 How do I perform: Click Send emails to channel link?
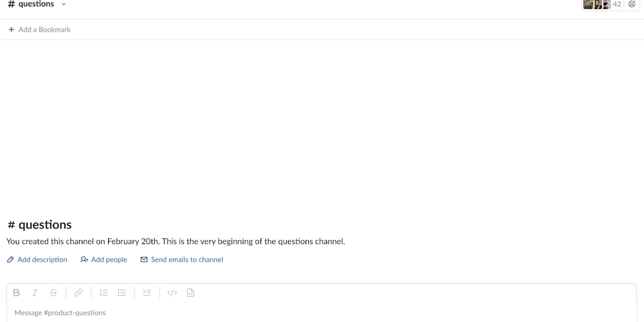pyautogui.click(x=182, y=260)
